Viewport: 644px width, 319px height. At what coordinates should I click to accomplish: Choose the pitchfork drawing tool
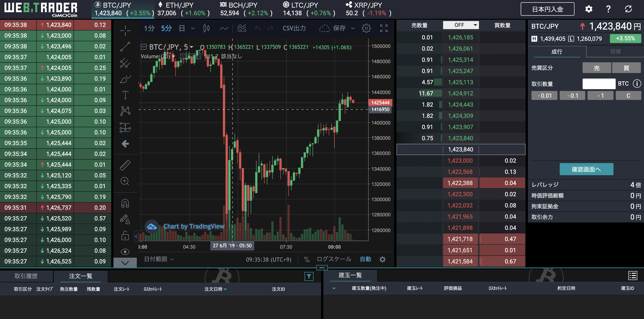point(125,63)
